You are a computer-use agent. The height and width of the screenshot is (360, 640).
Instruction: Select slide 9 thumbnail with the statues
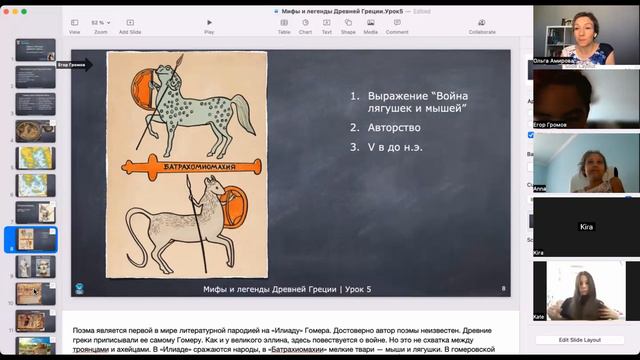coord(36,267)
